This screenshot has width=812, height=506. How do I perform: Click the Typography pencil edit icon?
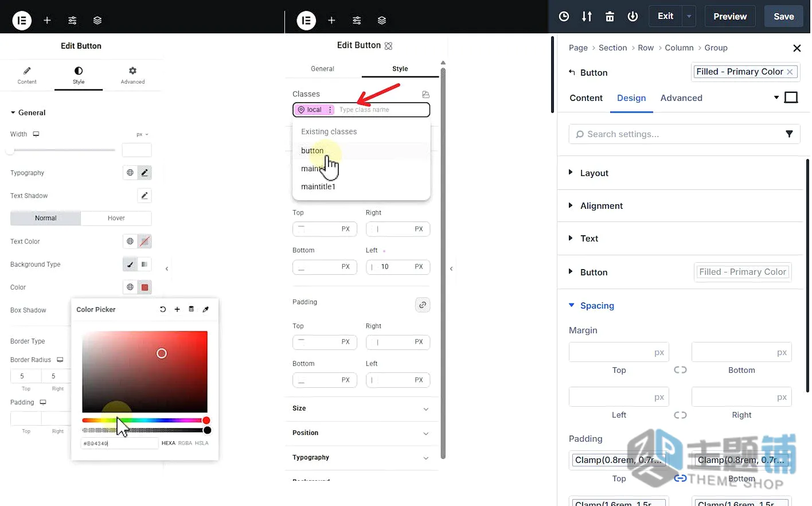click(x=145, y=173)
